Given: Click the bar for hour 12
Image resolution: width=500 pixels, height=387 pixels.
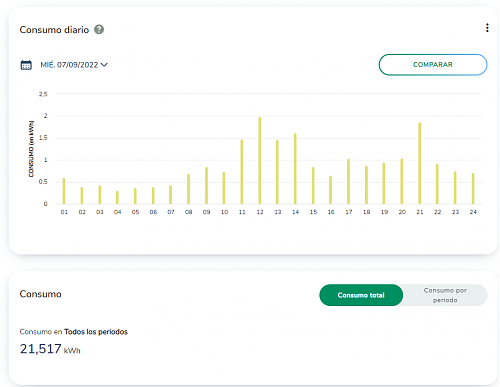Looking at the screenshot, I should [260, 160].
